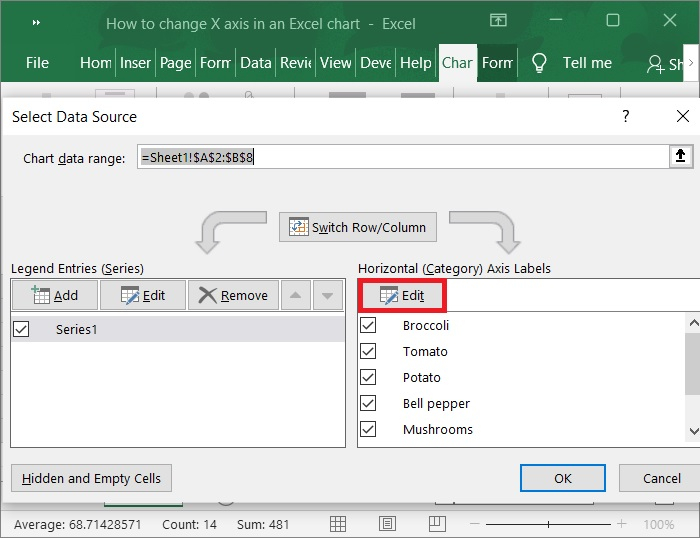Select Page Layout view in status bar

pos(388,524)
